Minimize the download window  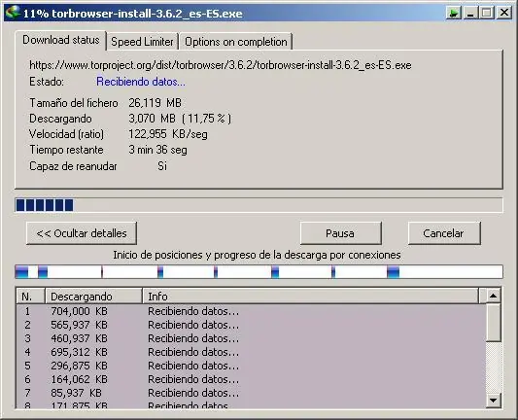[470, 14]
